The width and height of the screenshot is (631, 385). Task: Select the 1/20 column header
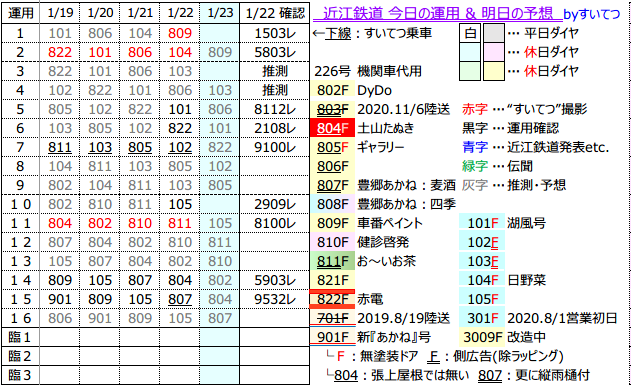click(100, 13)
